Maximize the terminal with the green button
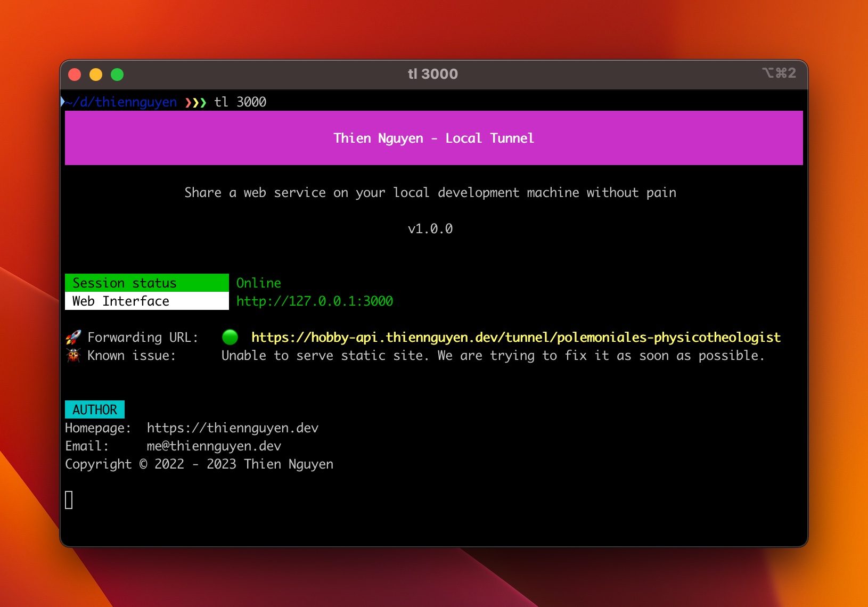The image size is (868, 607). 117,75
